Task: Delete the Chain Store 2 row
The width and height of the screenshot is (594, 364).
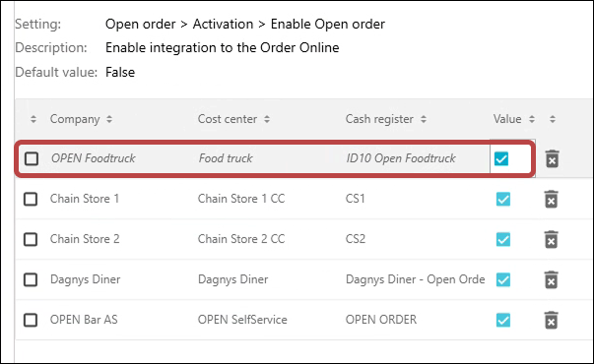Action: [x=552, y=239]
